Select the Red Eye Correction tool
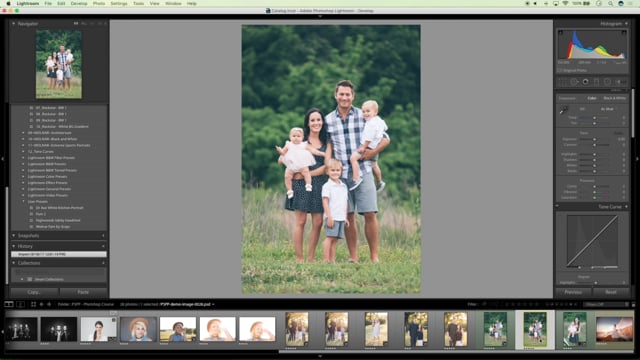The height and width of the screenshot is (360, 640). click(585, 82)
